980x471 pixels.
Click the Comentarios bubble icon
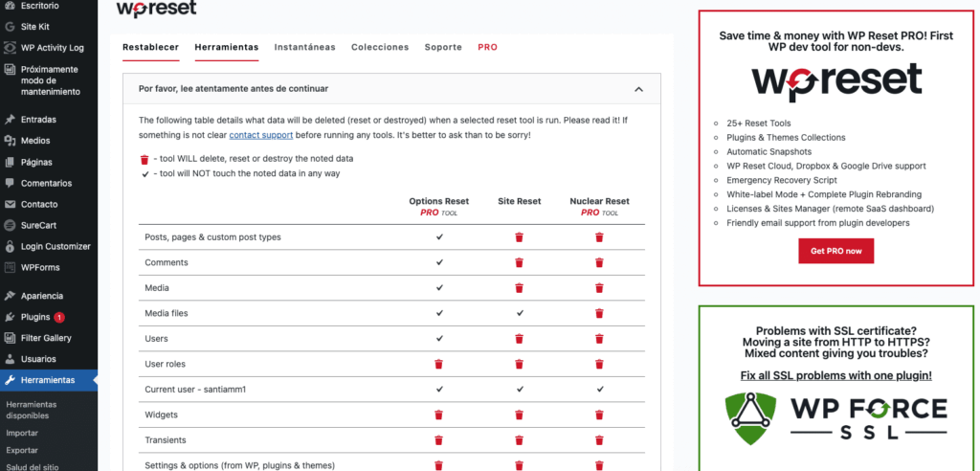(10, 183)
